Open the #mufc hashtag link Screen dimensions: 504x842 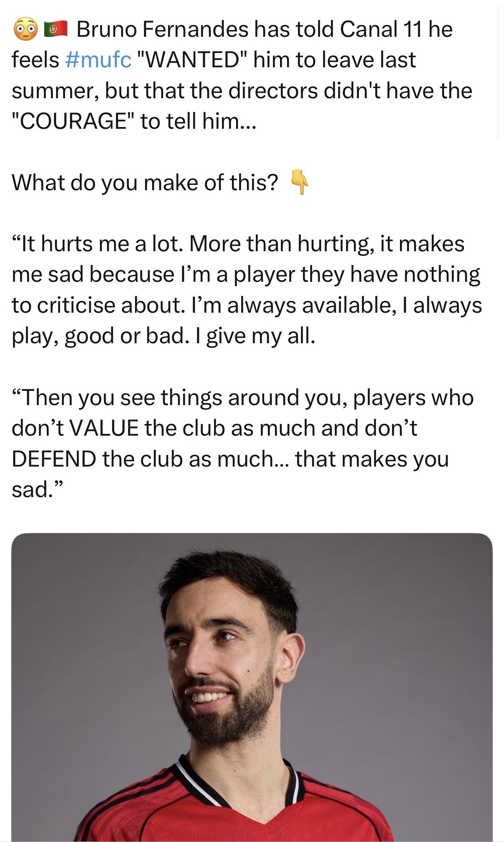click(x=98, y=60)
